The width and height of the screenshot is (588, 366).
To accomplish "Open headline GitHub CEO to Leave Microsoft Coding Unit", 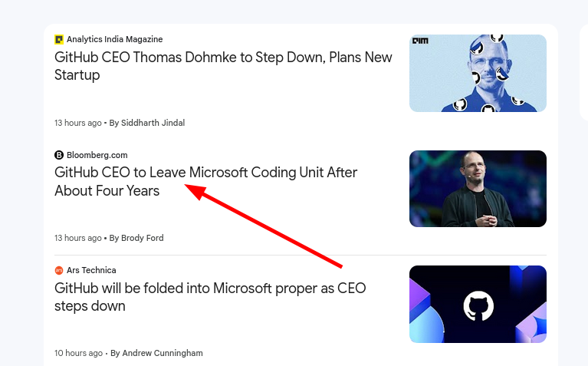I will point(206,182).
